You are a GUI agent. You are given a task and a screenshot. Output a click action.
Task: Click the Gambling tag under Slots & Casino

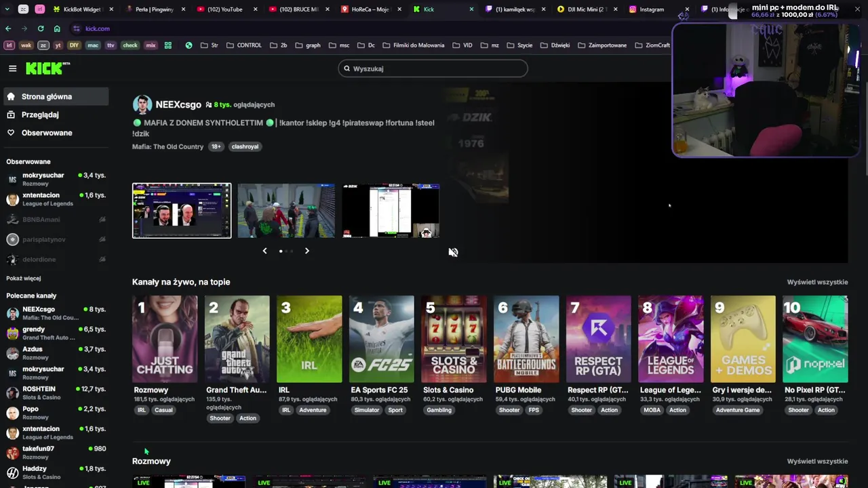(x=439, y=410)
